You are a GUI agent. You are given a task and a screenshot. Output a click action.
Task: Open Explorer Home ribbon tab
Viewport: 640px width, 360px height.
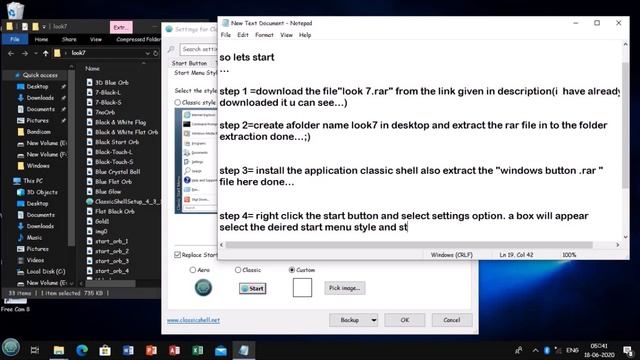click(41, 39)
